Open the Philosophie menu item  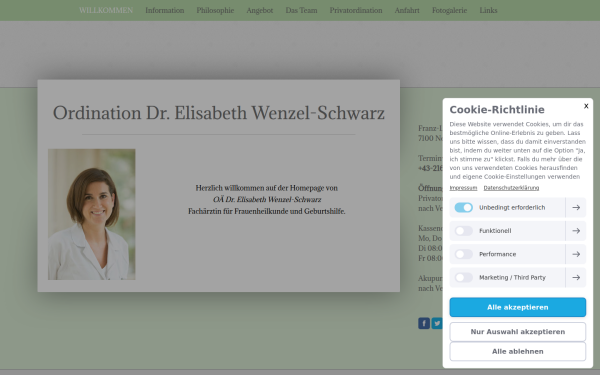click(x=215, y=10)
